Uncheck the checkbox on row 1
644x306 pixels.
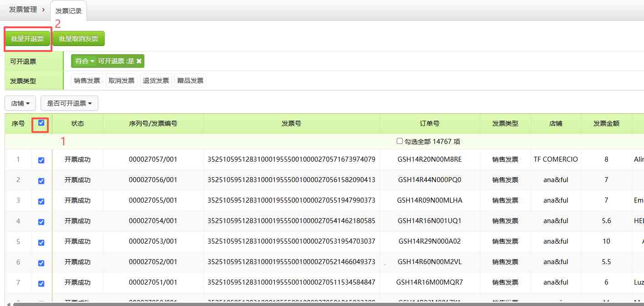click(41, 160)
